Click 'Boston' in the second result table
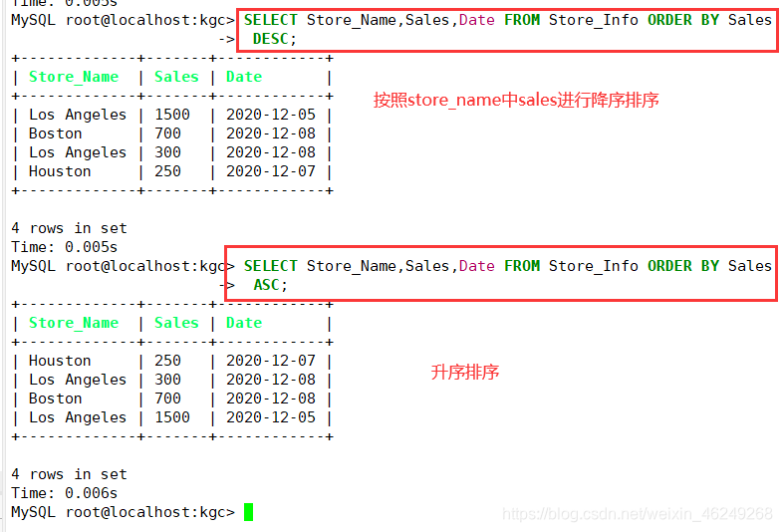The image size is (782, 532). click(56, 399)
